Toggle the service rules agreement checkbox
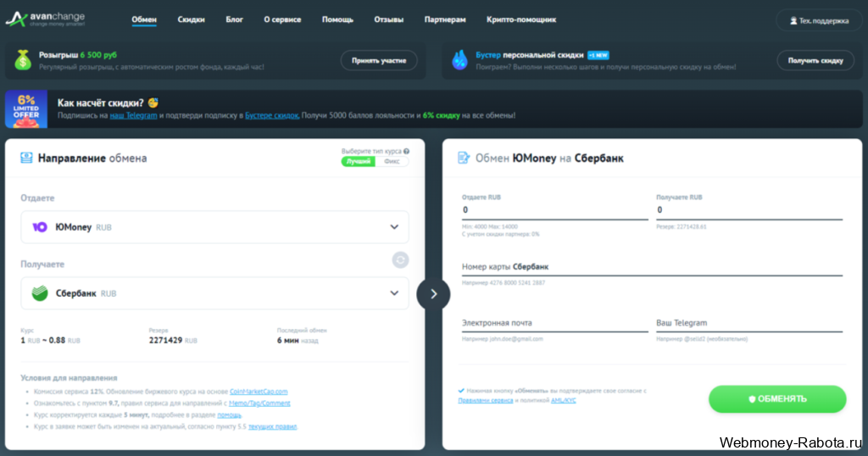The height and width of the screenshot is (456, 868). coord(461,391)
